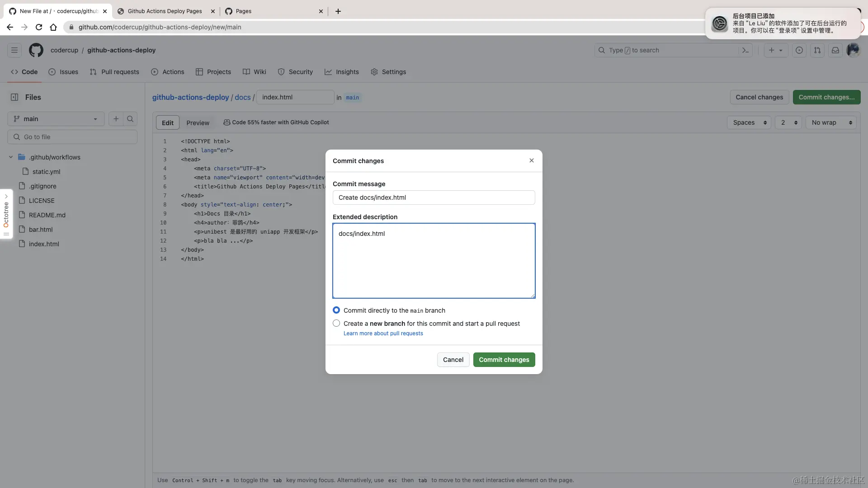This screenshot has height=488, width=868.
Task: Click Cancel in the commit dialog
Action: (453, 360)
